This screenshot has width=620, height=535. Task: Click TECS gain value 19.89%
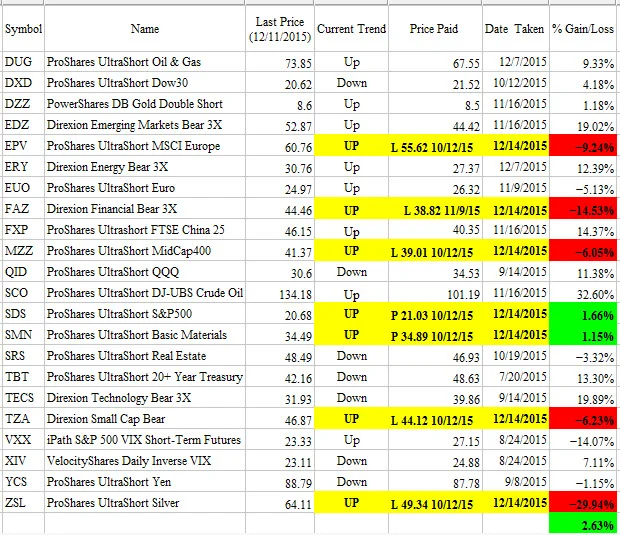coord(583,397)
